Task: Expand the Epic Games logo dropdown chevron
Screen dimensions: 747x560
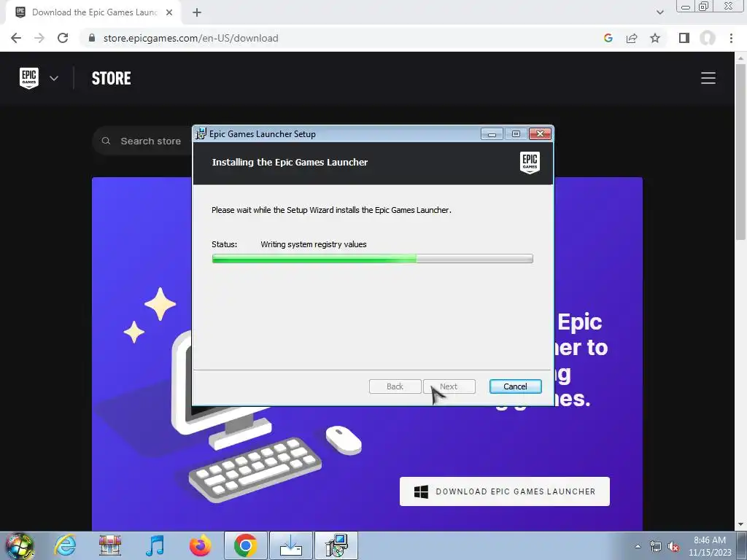Action: pos(54,78)
